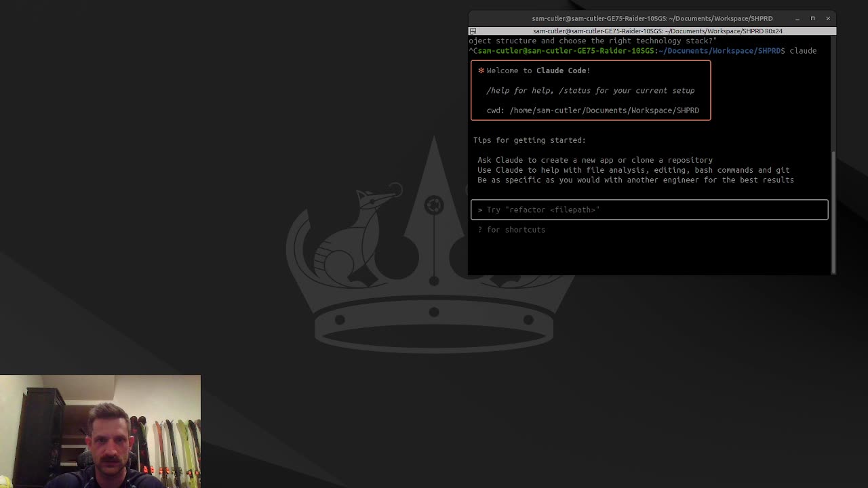
Task: Click the webcam video overlay thumbnail
Action: tap(100, 431)
